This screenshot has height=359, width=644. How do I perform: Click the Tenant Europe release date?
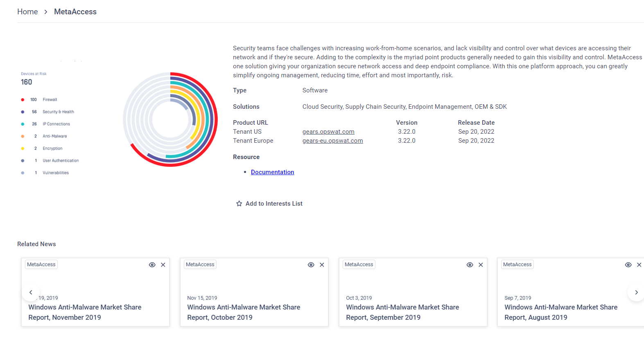pos(476,141)
